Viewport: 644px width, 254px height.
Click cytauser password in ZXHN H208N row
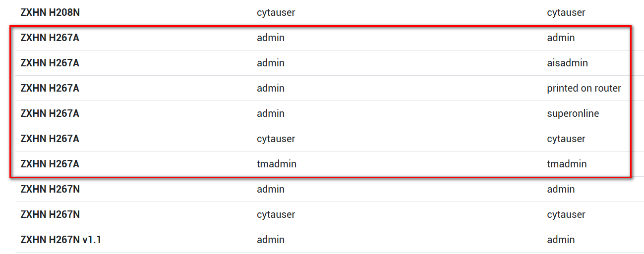pyautogui.click(x=566, y=12)
